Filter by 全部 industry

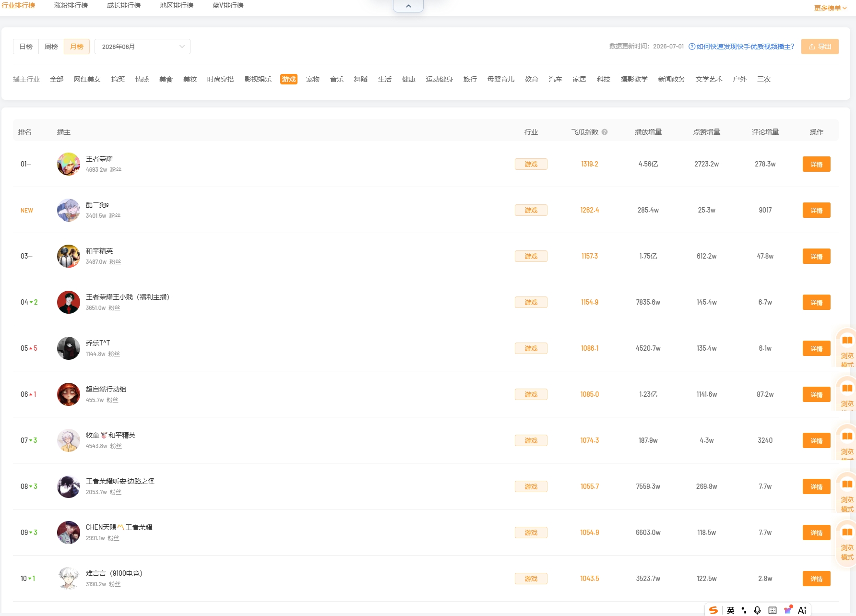[57, 79]
